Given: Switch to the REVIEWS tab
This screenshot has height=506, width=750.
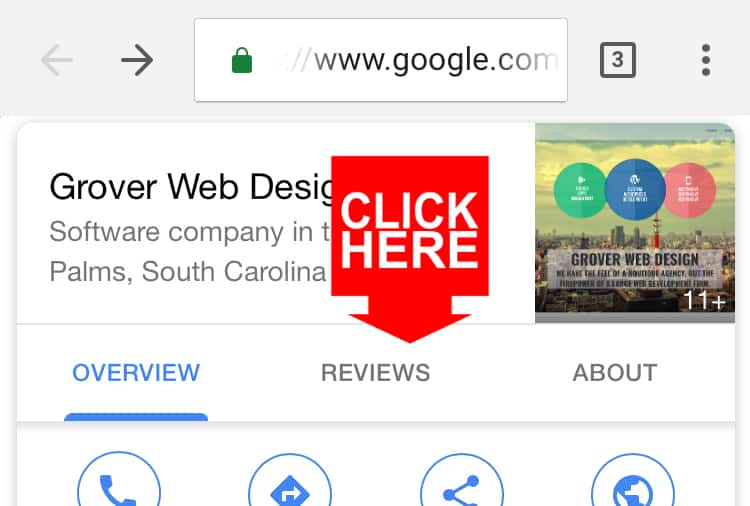Looking at the screenshot, I should coord(375,373).
